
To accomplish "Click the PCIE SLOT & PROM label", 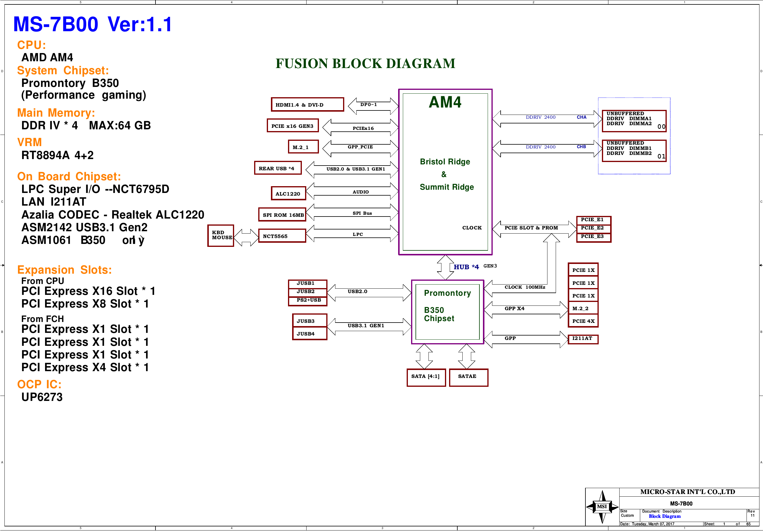I will pyautogui.click(x=531, y=228).
